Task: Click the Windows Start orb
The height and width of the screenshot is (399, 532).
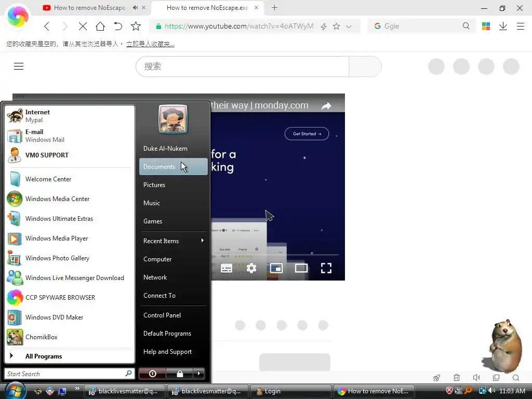Action: click(16, 391)
